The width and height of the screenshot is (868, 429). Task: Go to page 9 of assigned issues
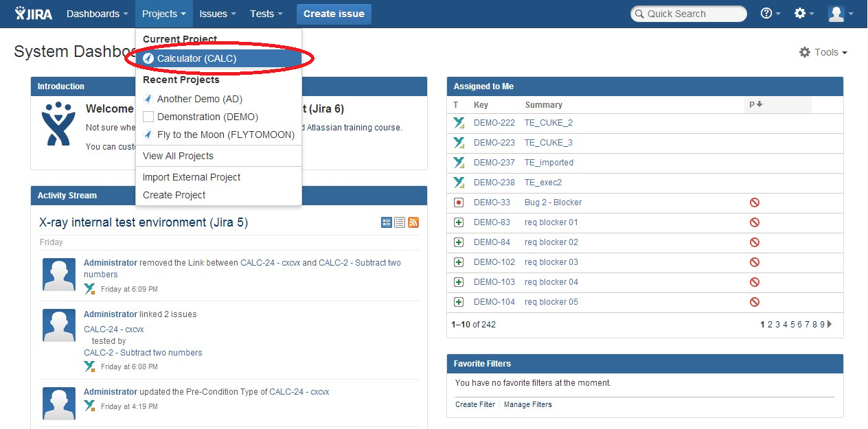(823, 325)
